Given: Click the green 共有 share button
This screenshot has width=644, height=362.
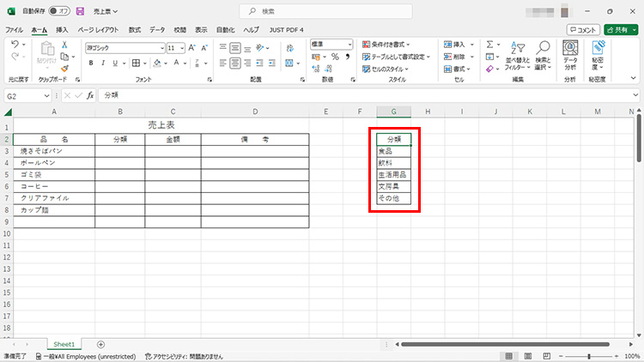Looking at the screenshot, I should (620, 29).
